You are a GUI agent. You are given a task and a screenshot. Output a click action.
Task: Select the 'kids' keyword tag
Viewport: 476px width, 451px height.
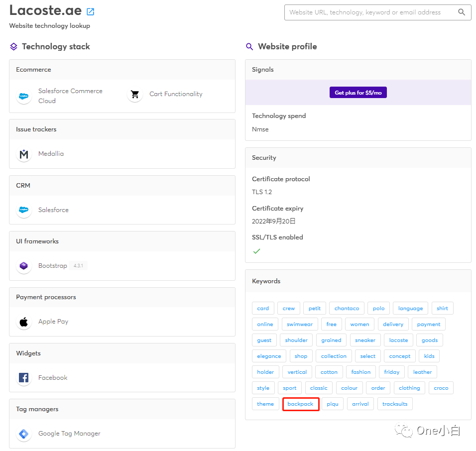[429, 356]
